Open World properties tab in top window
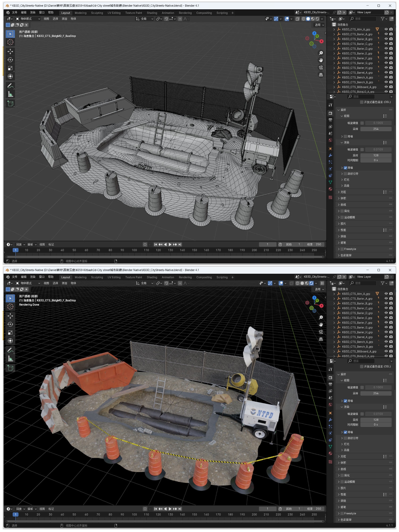The image size is (399, 532). pos(330,140)
